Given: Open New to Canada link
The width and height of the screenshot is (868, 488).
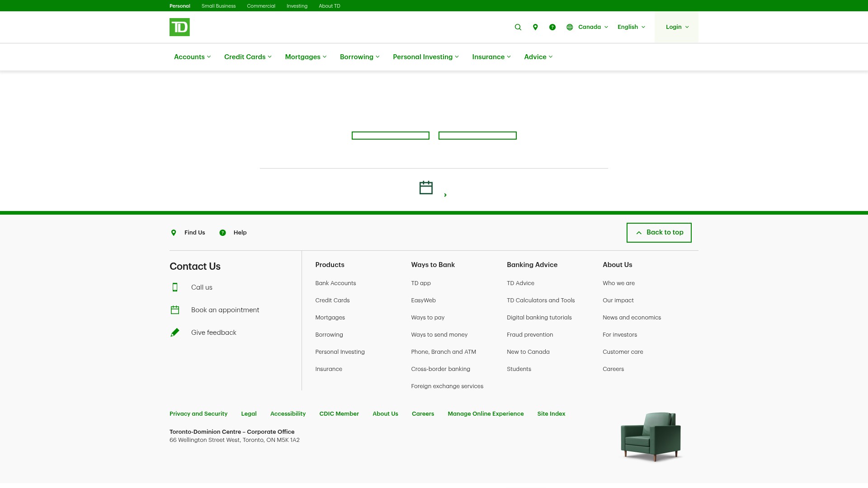Looking at the screenshot, I should coord(528,352).
